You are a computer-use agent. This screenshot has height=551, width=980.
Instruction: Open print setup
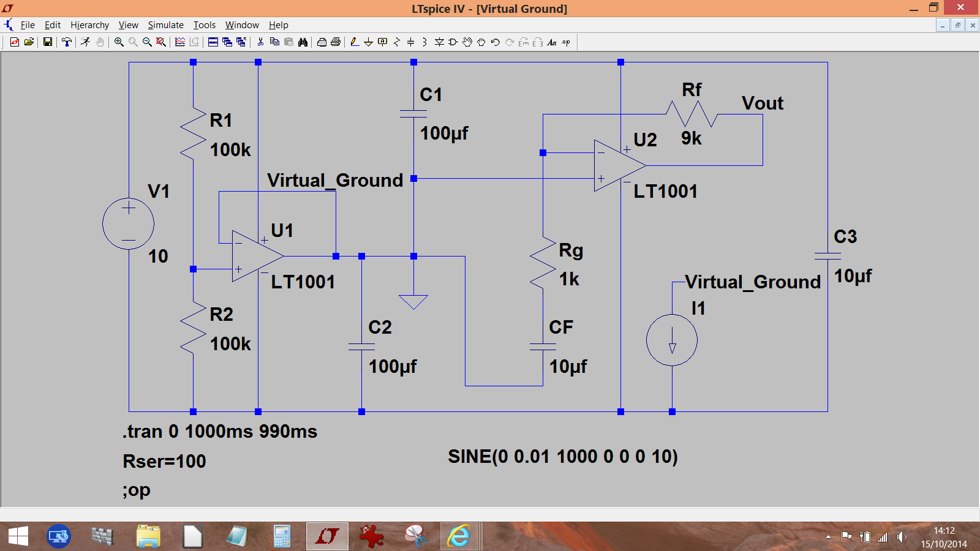pyautogui.click(x=322, y=42)
